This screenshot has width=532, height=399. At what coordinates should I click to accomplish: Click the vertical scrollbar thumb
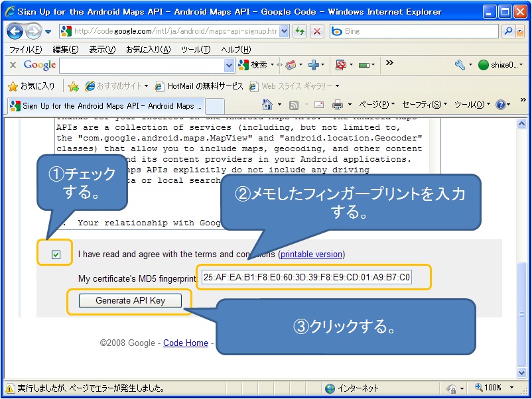coord(521,314)
